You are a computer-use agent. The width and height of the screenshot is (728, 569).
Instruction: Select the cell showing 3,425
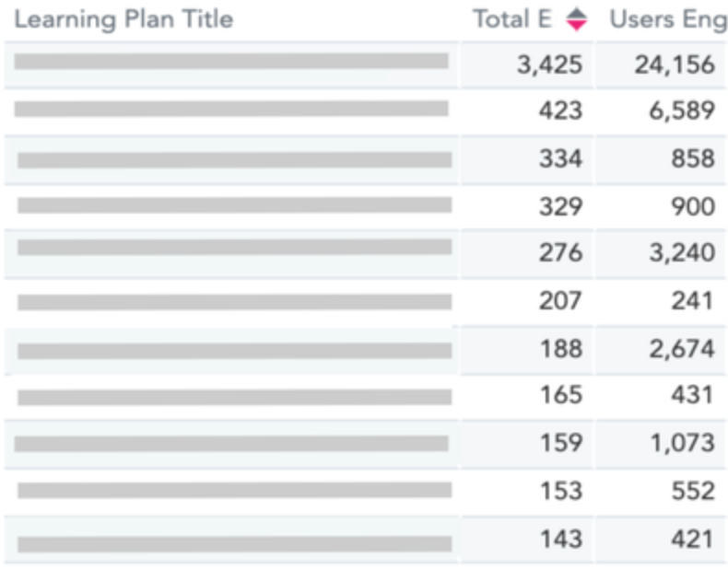click(549, 64)
